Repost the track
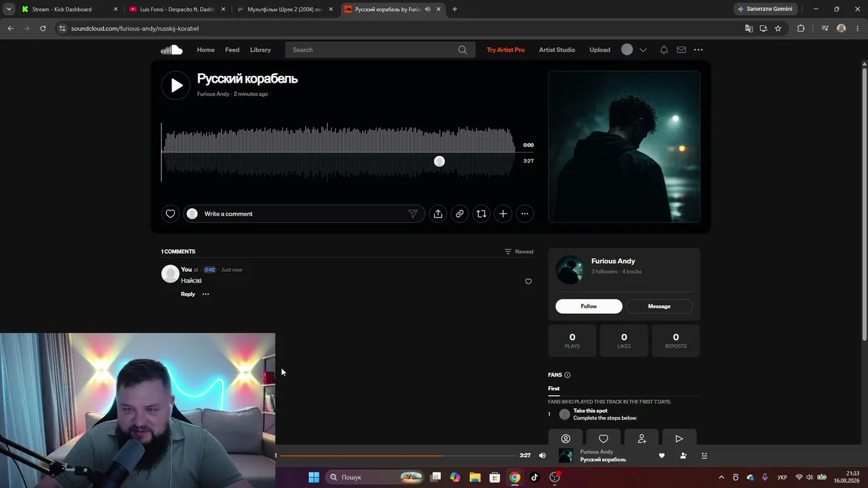The width and height of the screenshot is (868, 488). [481, 213]
